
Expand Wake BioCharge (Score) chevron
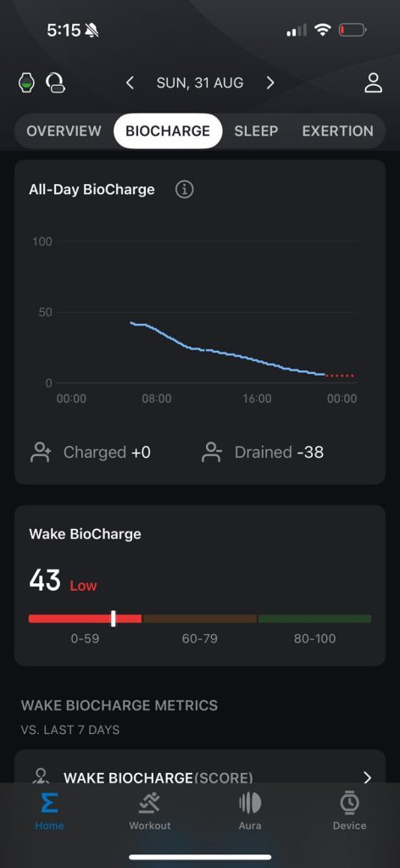[367, 778]
